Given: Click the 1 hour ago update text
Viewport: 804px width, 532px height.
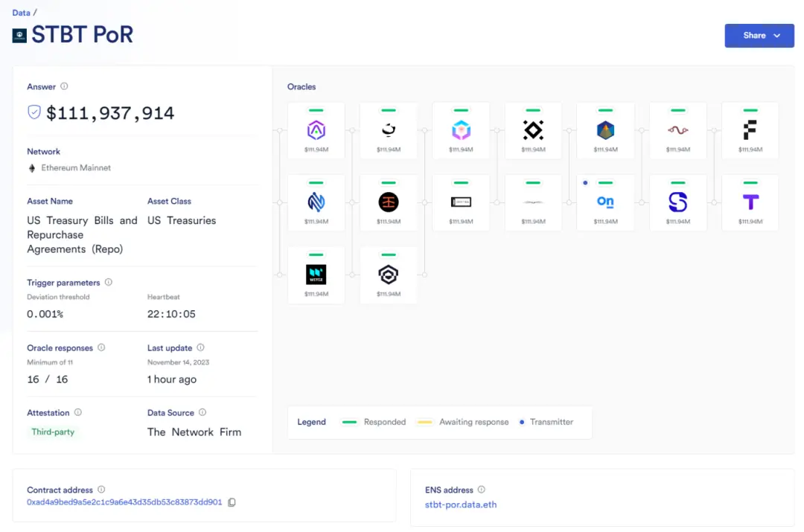Looking at the screenshot, I should tap(172, 379).
